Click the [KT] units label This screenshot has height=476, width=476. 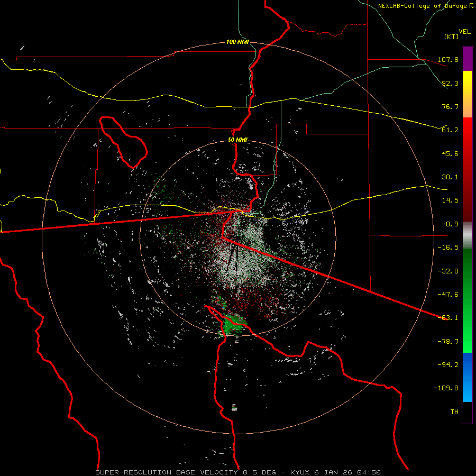click(x=451, y=36)
